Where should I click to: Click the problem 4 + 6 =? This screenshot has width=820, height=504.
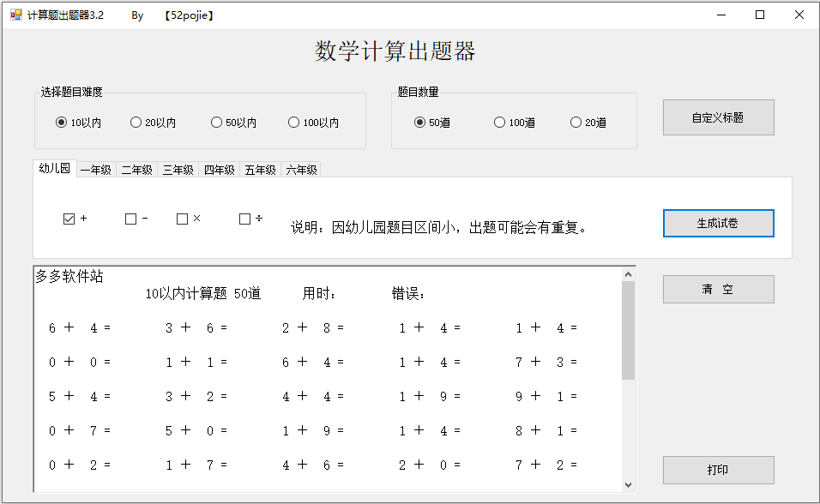tap(313, 465)
